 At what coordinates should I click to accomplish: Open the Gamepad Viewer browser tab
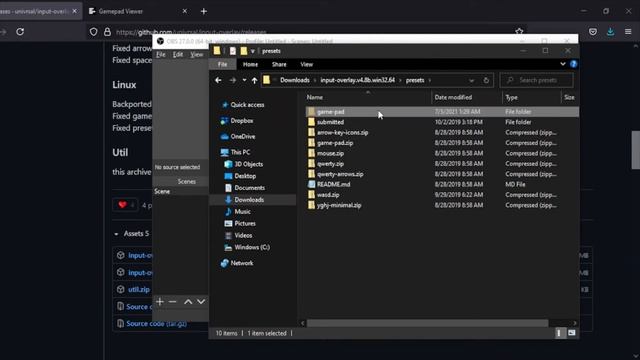pos(139,11)
